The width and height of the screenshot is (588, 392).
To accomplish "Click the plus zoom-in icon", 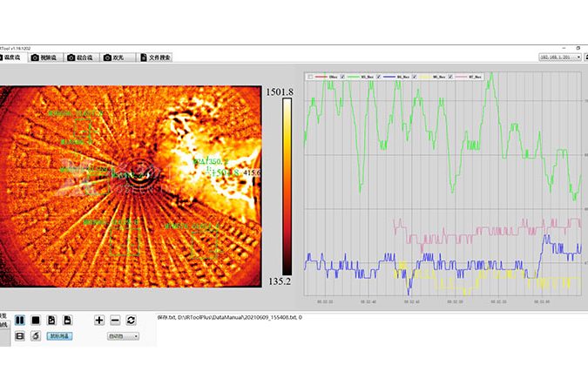I will (x=99, y=321).
